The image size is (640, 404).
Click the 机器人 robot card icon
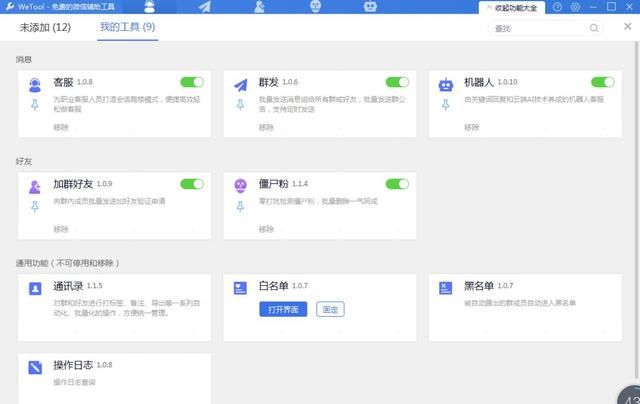click(446, 85)
